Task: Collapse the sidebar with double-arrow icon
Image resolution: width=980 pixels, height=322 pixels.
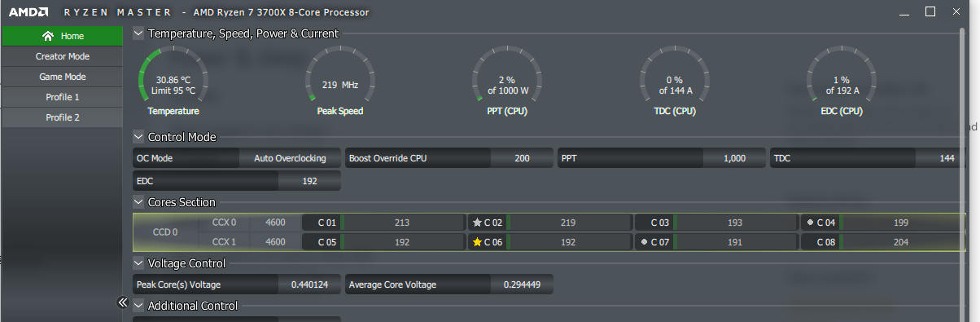Action: [123, 302]
